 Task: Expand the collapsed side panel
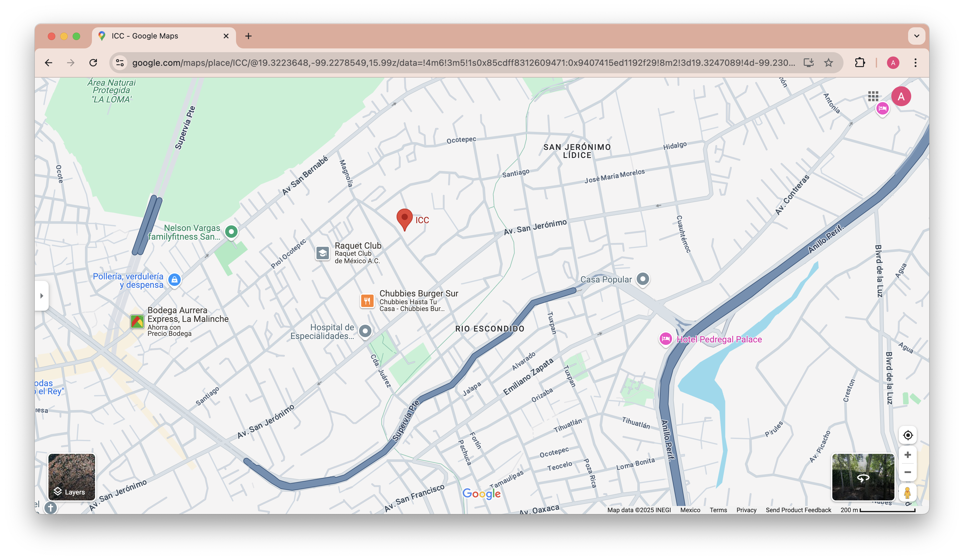[x=42, y=296]
